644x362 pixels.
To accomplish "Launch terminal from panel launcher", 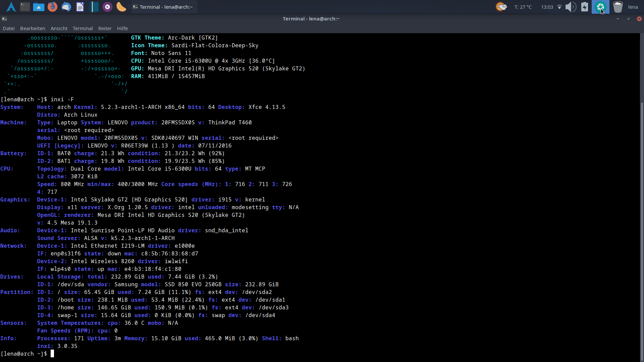I will [25, 7].
